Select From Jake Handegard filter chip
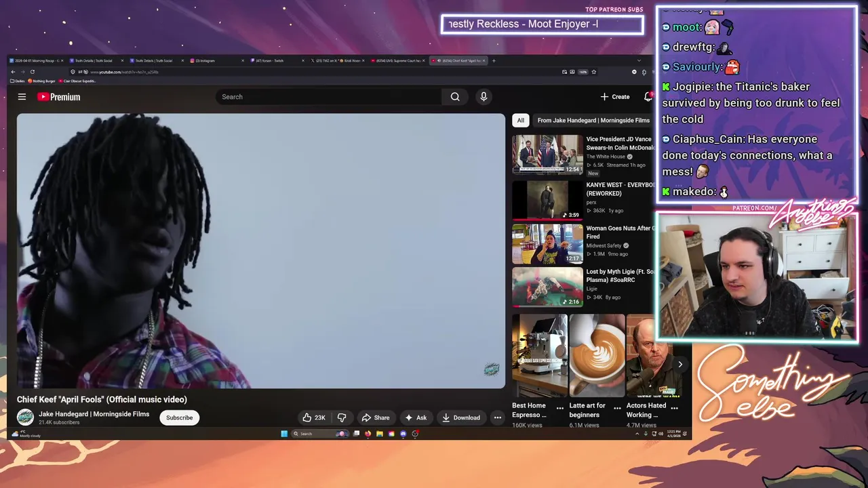The image size is (868, 488). (593, 121)
